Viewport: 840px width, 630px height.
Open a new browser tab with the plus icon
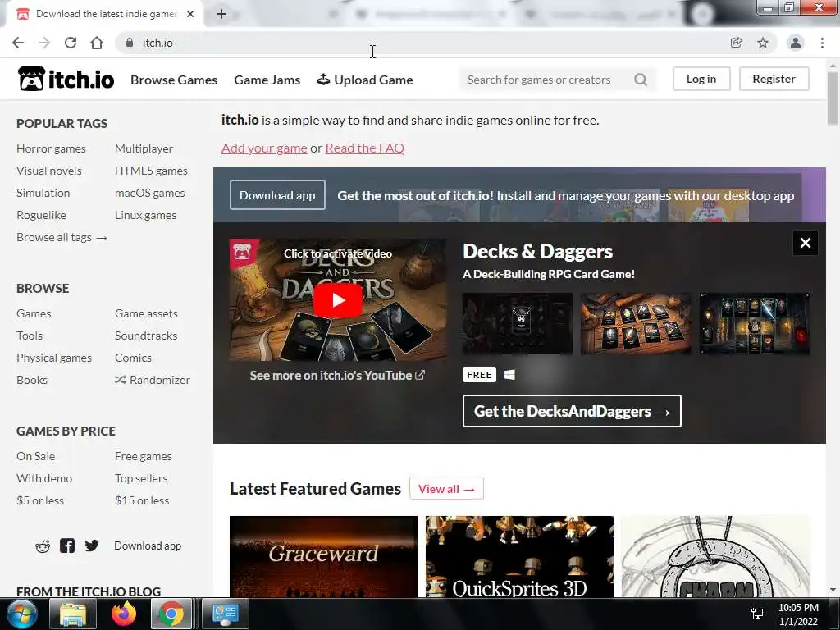pos(221,14)
